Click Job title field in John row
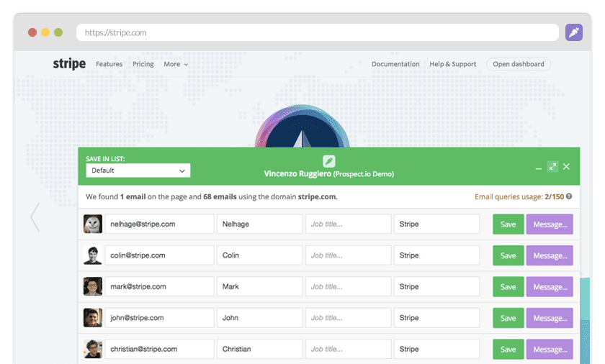605x364 pixels. [x=348, y=318]
